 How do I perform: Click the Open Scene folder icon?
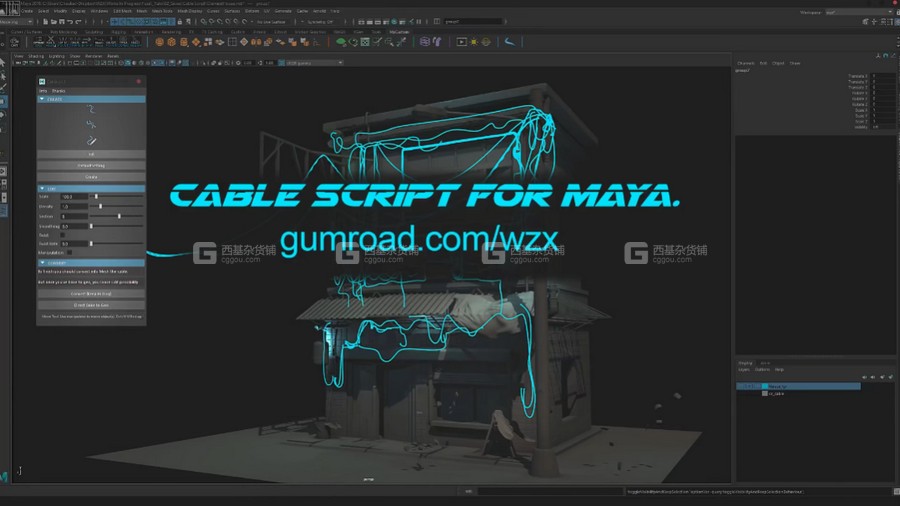click(x=53, y=22)
